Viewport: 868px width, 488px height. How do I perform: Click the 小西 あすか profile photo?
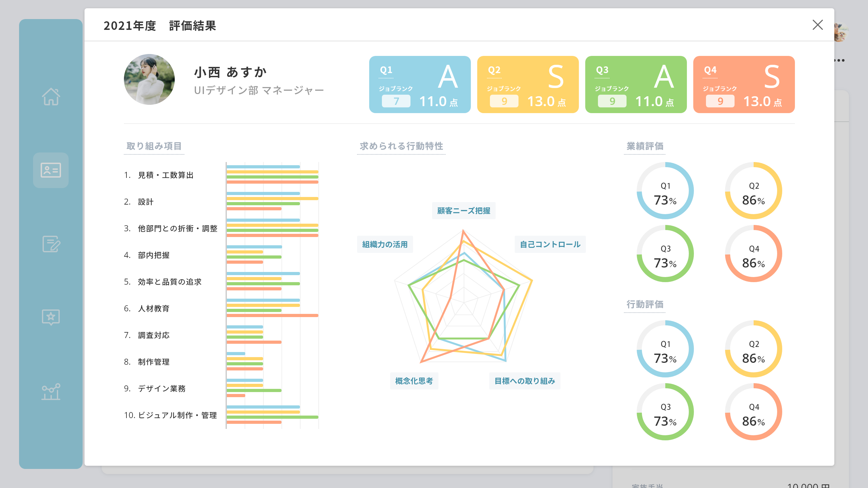pos(149,79)
